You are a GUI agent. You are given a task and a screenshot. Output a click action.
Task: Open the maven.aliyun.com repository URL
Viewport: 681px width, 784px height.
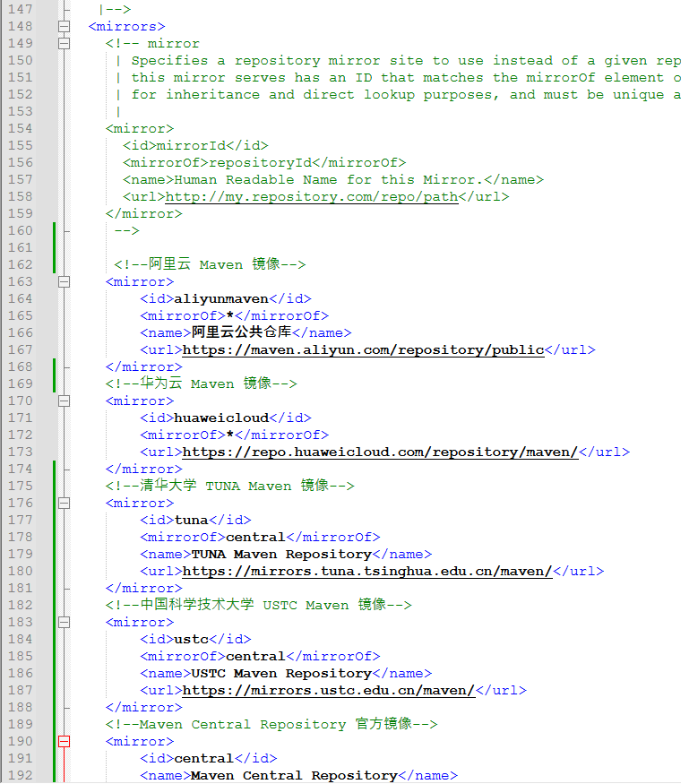point(363,350)
